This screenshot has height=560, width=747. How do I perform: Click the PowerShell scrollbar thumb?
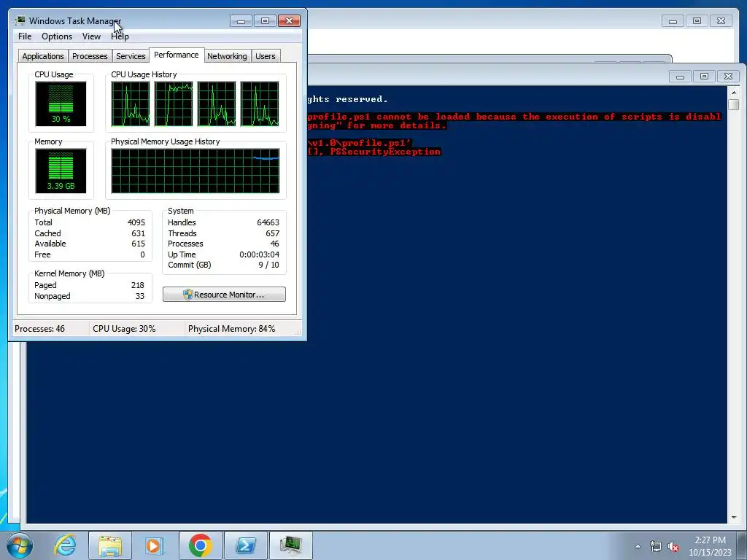[734, 104]
